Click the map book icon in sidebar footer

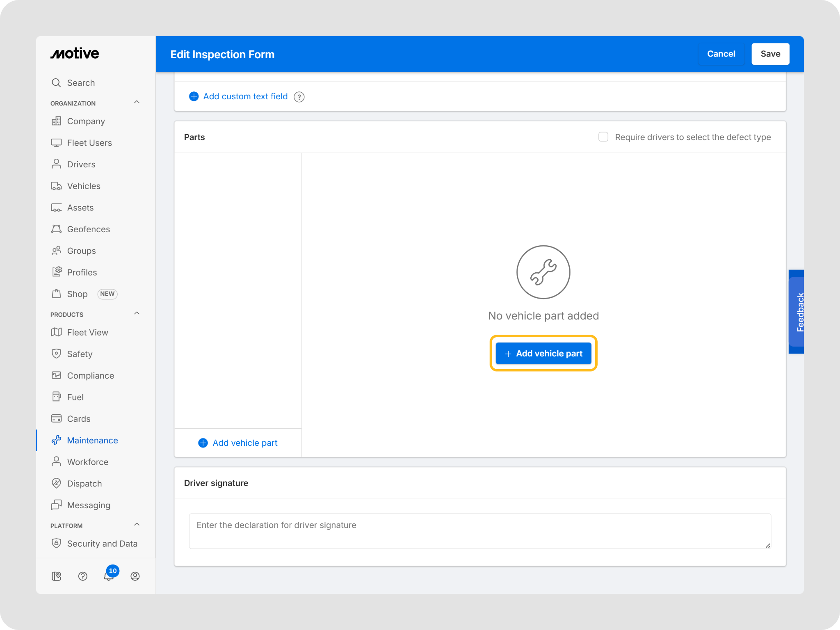[x=57, y=576]
